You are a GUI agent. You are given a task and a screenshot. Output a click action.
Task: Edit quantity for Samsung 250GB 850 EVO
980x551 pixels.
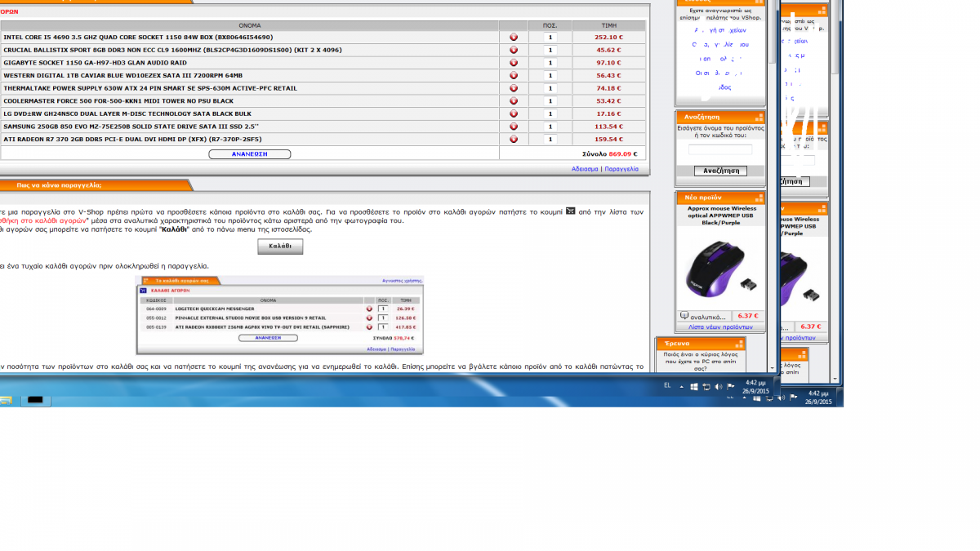[x=550, y=127]
